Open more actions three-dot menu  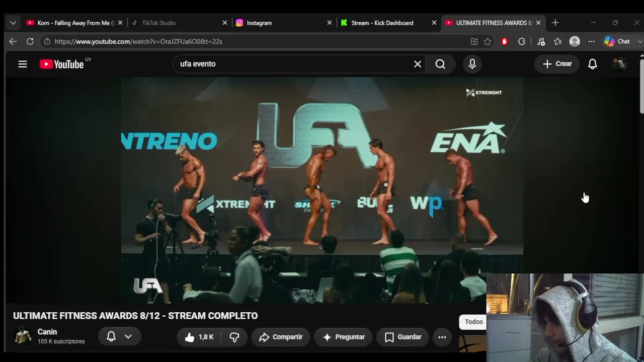tap(442, 337)
